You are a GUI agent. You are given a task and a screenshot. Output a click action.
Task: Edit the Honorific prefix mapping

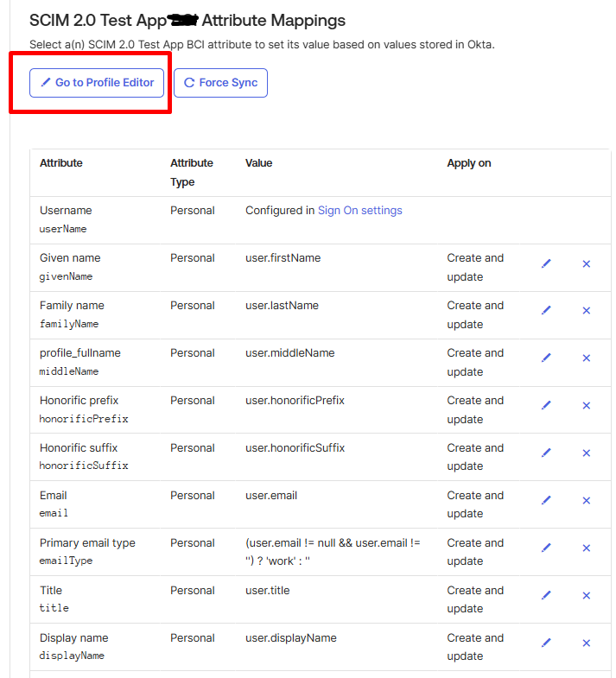coord(546,405)
